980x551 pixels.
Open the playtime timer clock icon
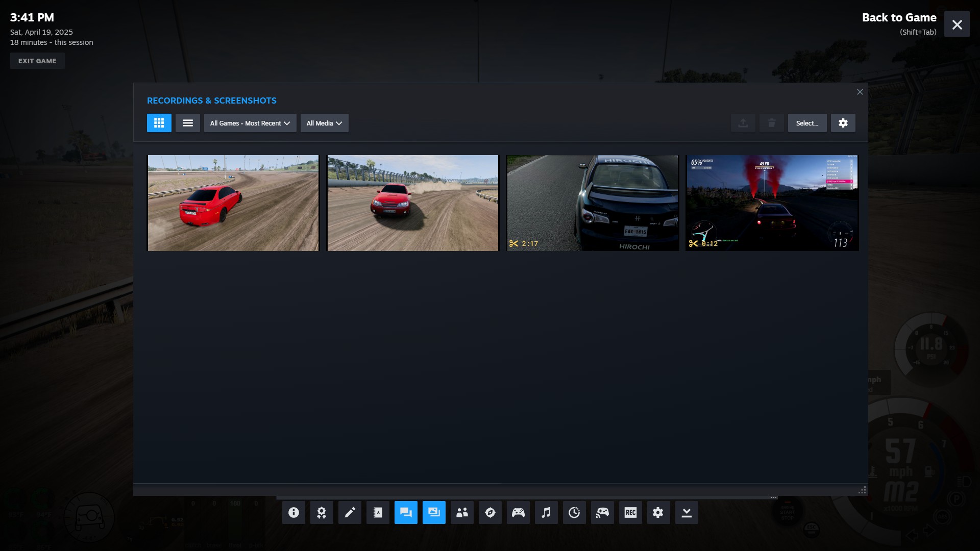click(574, 512)
